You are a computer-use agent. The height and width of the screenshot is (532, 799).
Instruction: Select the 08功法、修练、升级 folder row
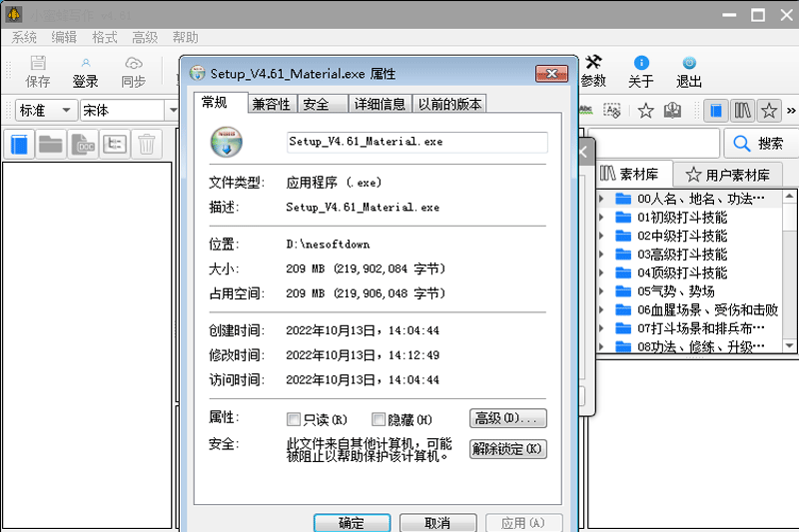(689, 346)
